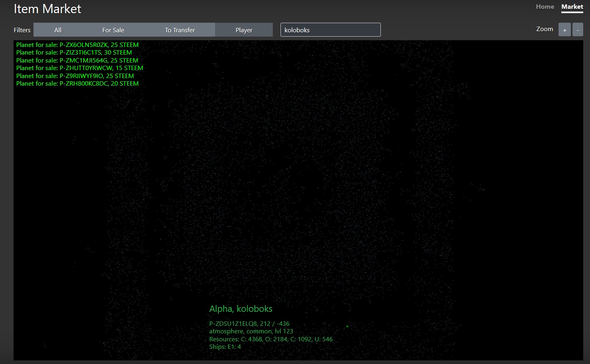Select the All filter

[x=58, y=30]
